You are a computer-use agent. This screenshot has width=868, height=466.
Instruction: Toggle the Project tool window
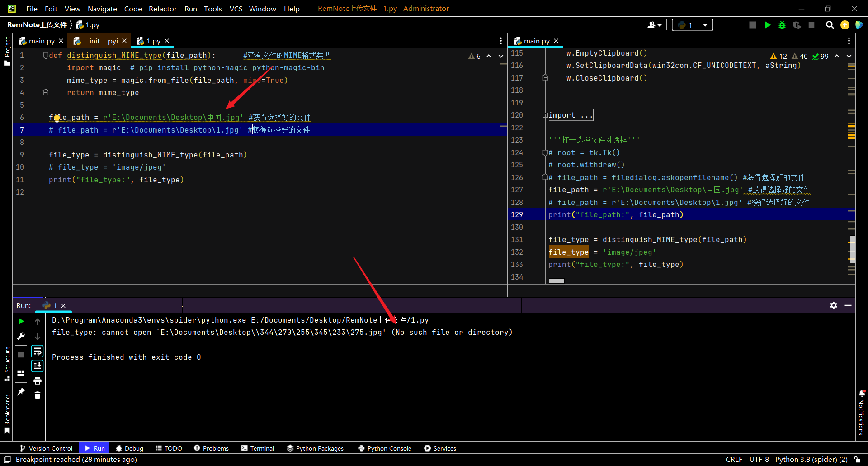coord(7,51)
